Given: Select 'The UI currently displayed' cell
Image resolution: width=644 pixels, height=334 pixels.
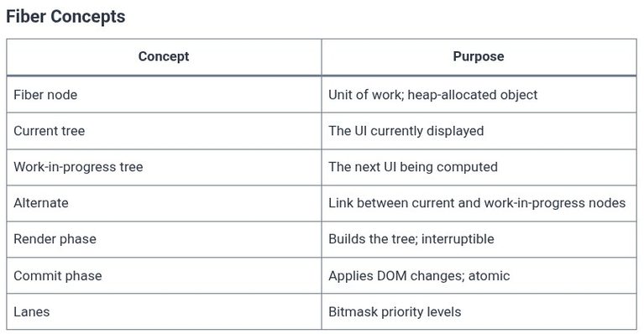Looking at the screenshot, I should coord(479,131).
